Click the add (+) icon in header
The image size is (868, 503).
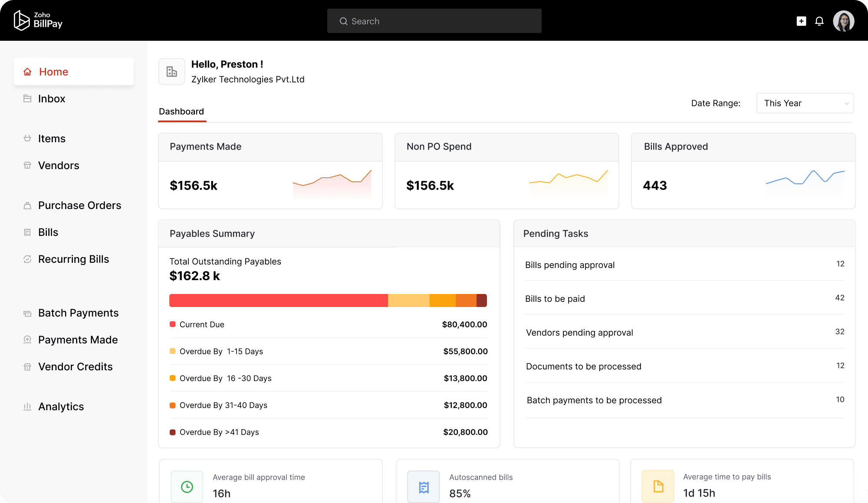(x=801, y=20)
